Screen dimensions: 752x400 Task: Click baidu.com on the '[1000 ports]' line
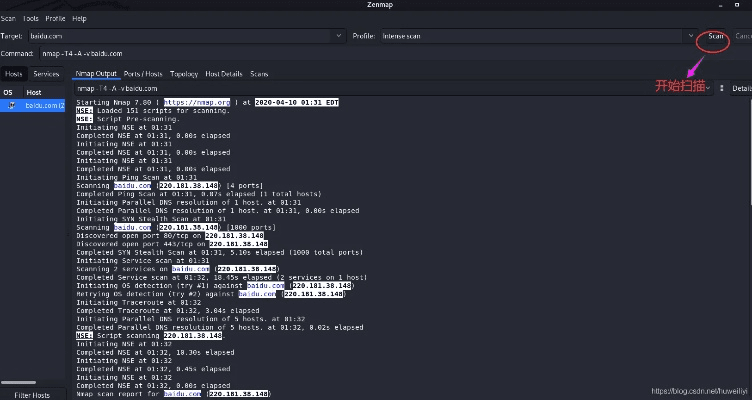coord(132,227)
